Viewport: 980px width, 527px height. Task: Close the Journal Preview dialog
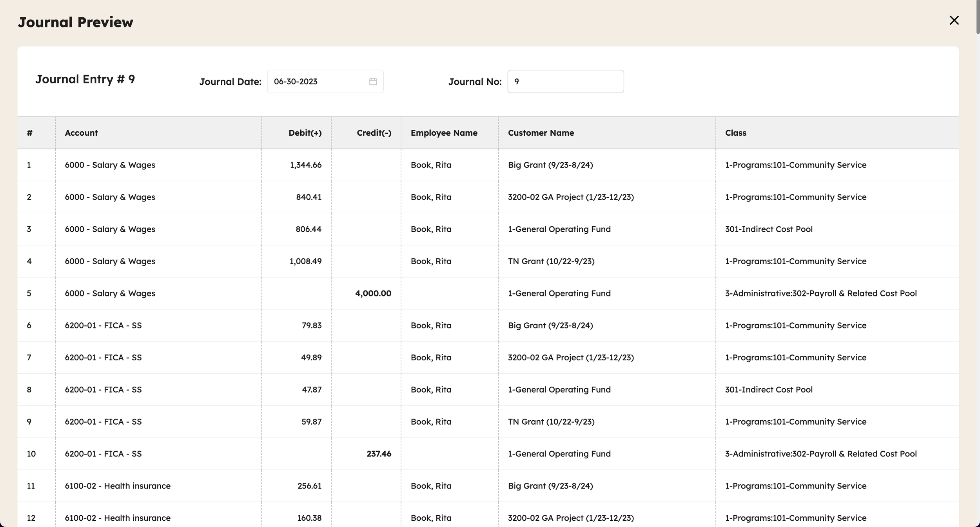point(954,20)
